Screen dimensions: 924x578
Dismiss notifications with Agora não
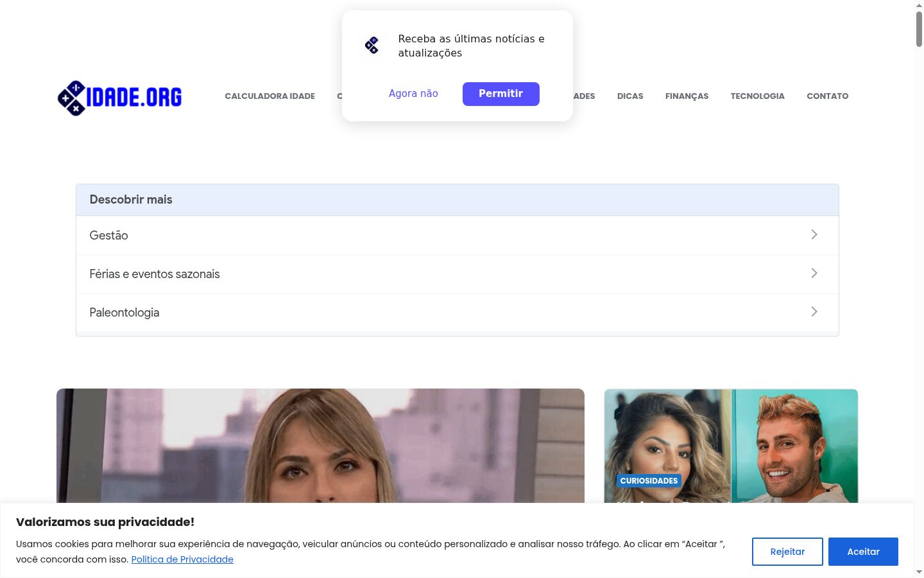tap(413, 94)
